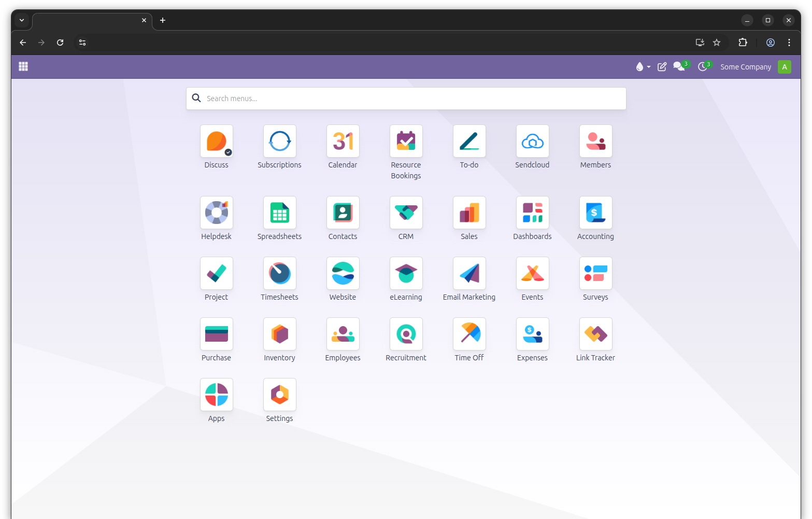Open the user avatar menu
812x519 pixels.
click(x=784, y=67)
